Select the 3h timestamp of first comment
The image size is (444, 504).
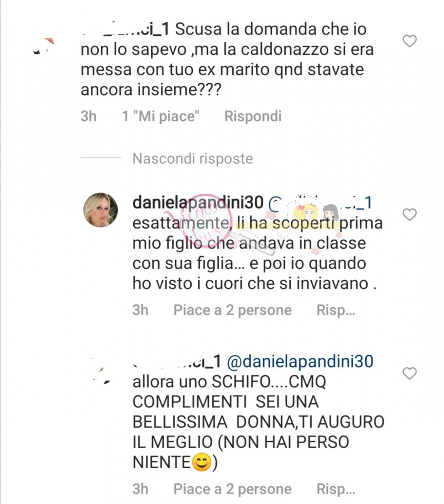(89, 116)
